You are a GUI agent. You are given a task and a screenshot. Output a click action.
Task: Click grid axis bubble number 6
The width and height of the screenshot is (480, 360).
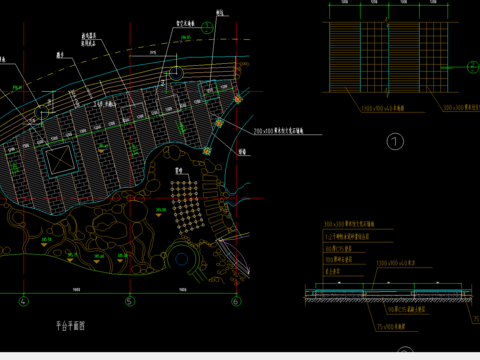click(x=236, y=301)
